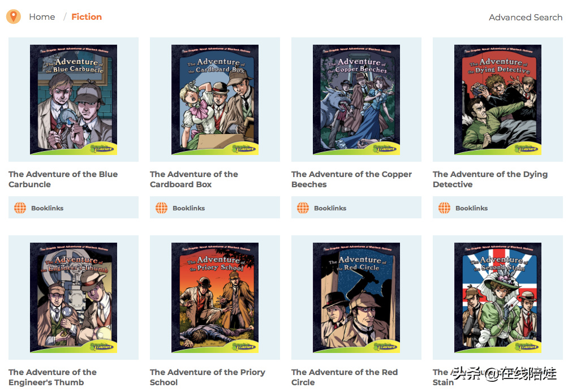The image size is (568, 392).
Task: Select the Fiction breadcrumb item
Action: coord(87,17)
